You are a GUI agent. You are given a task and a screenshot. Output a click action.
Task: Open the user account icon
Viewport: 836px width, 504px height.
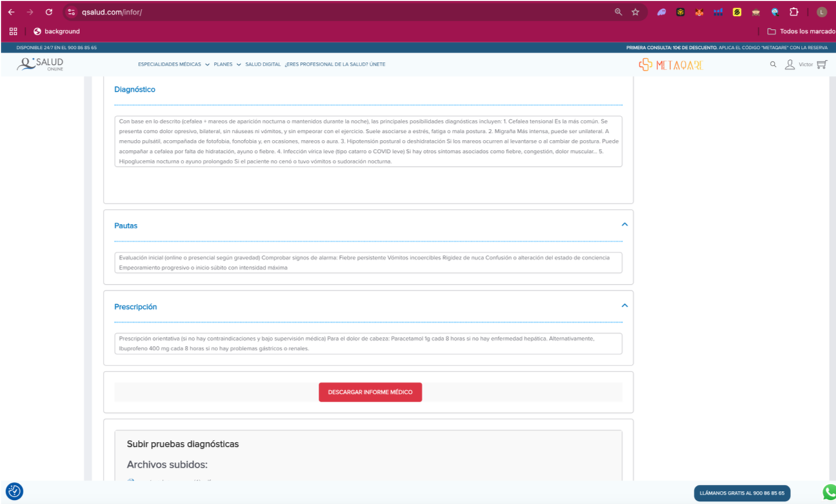coord(790,64)
